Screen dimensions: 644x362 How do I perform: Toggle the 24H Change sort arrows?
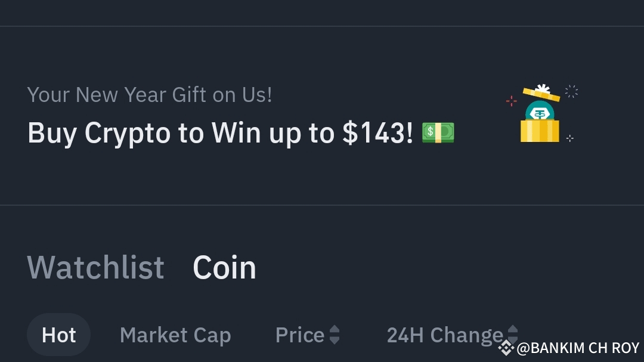(x=512, y=335)
